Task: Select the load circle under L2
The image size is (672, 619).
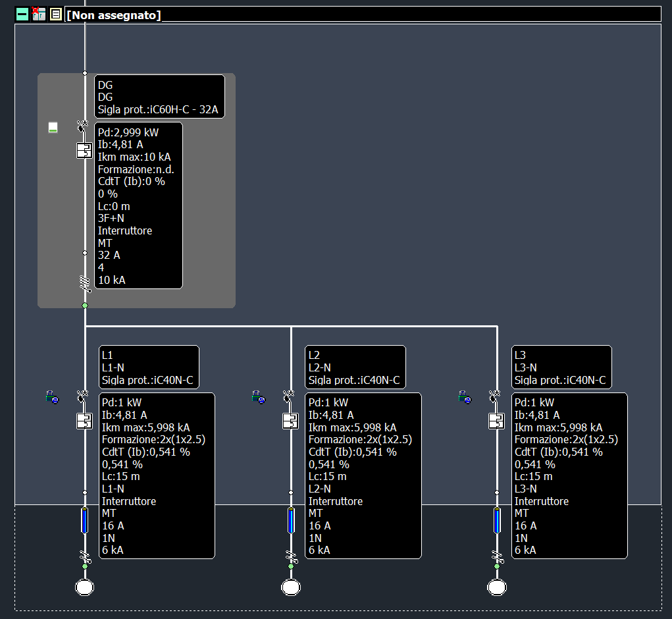Action: pos(291,587)
